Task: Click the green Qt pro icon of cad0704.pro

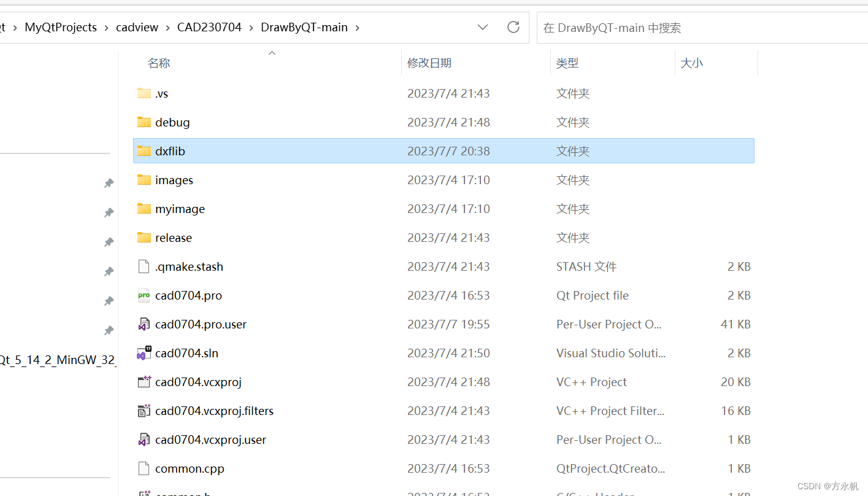Action: 144,295
